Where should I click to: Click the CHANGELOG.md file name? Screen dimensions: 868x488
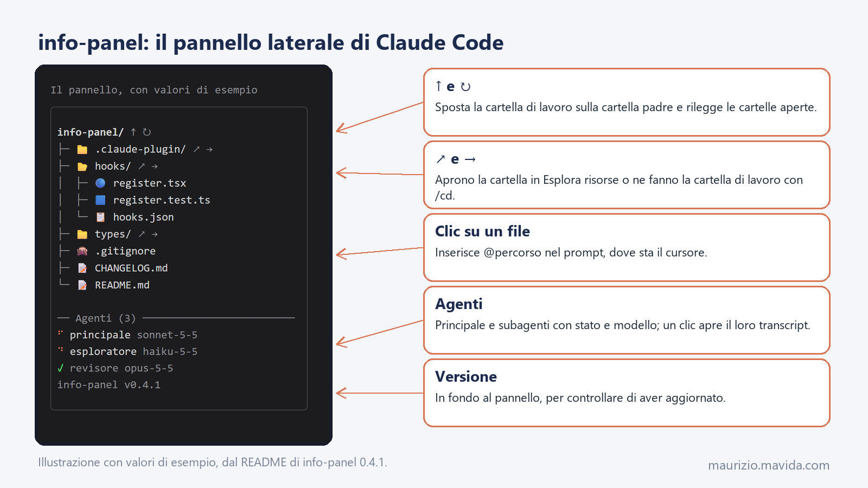tap(131, 268)
